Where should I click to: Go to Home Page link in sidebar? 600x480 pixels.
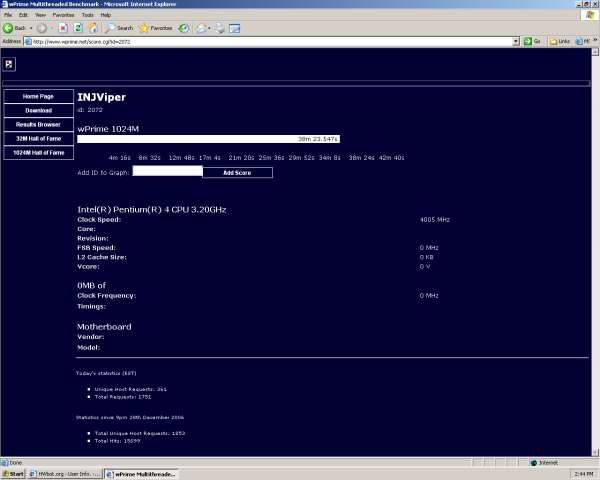click(x=38, y=96)
